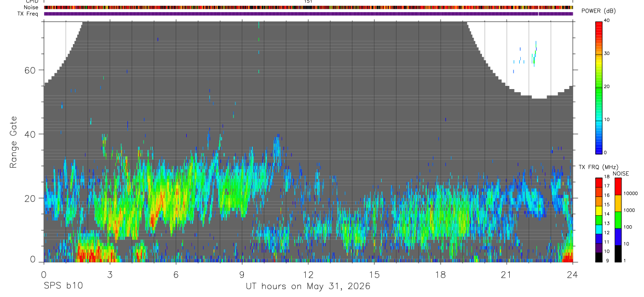Click the Noise strip at top
The image size is (644, 297).
[308, 7]
